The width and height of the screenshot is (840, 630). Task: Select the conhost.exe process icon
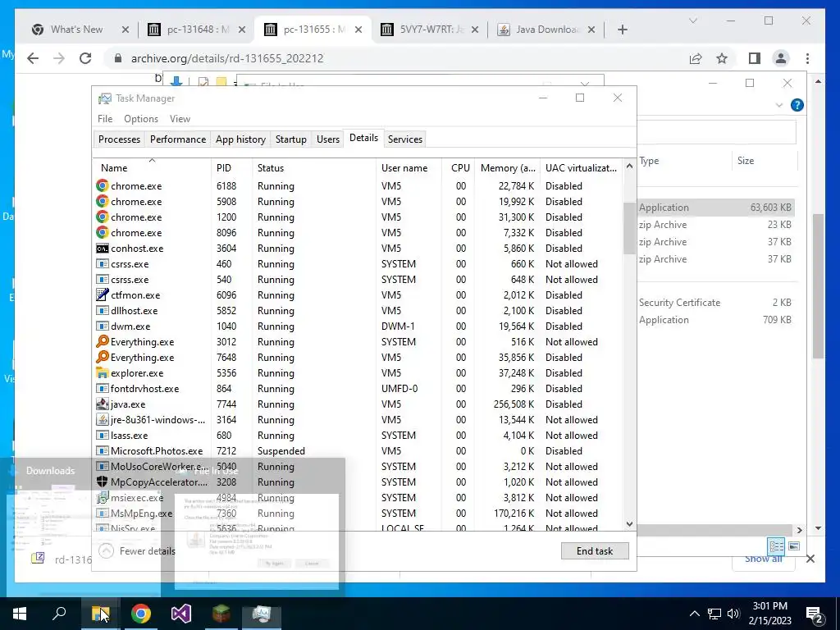tap(103, 249)
